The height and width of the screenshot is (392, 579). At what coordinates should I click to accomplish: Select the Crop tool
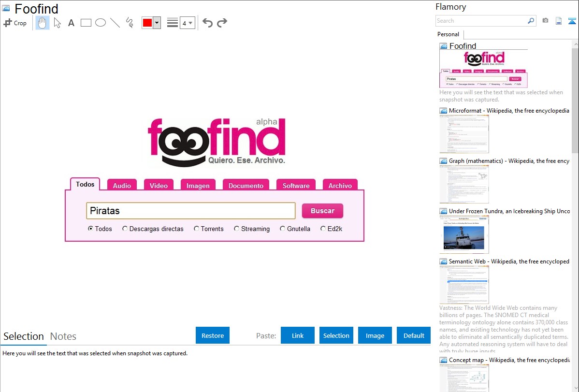15,23
